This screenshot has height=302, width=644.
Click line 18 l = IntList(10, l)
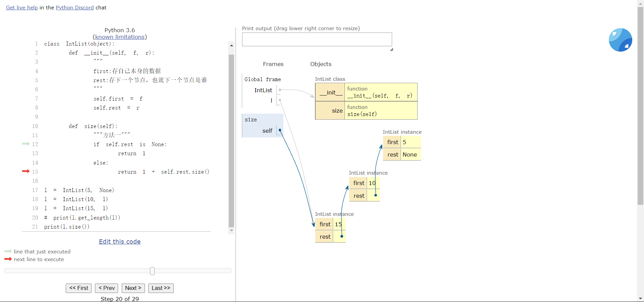point(76,199)
